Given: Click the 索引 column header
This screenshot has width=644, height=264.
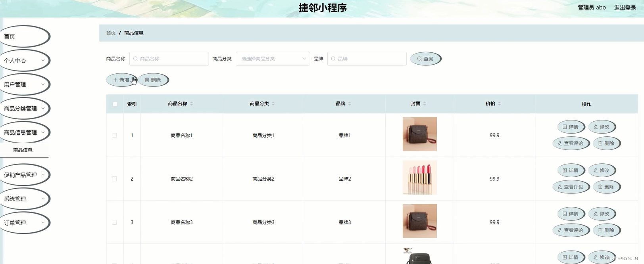Looking at the screenshot, I should [132, 104].
